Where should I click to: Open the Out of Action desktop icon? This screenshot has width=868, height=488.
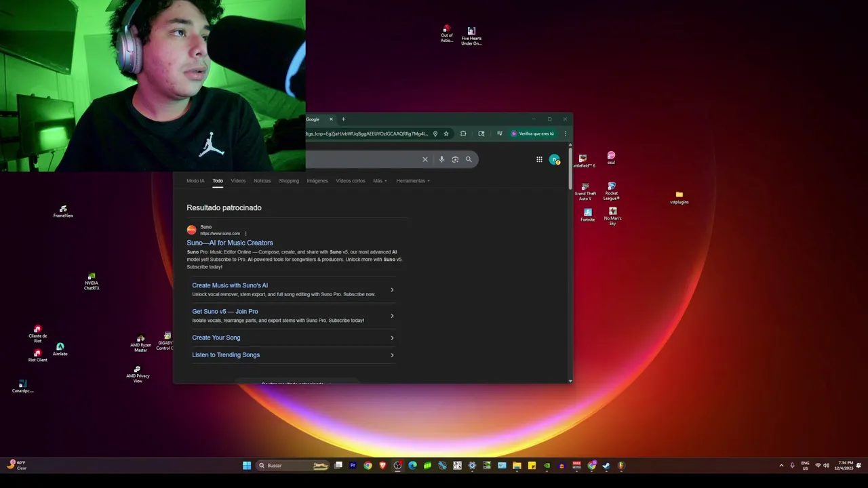446,34
